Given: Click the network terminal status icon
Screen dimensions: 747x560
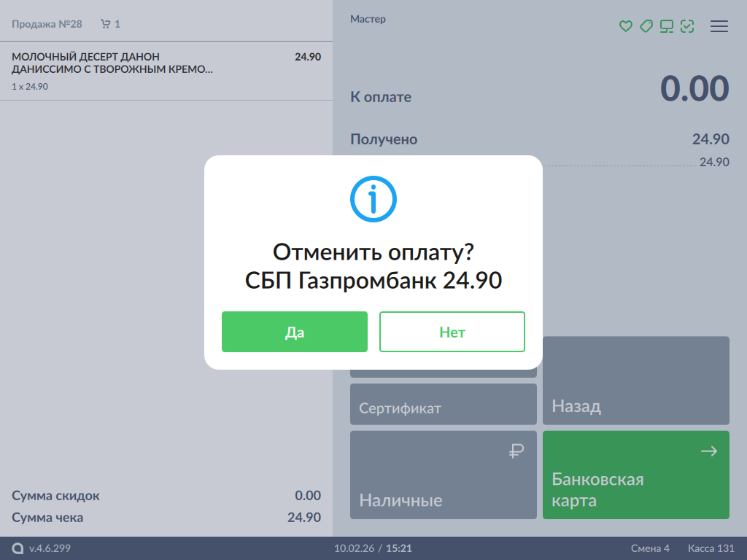Looking at the screenshot, I should (666, 26).
